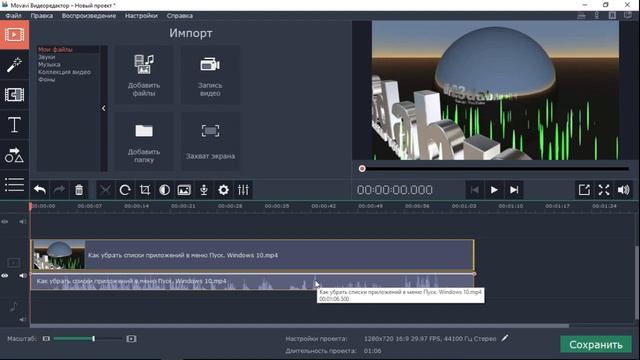The image size is (640, 360).
Task: Click the preview seek bar handle
Action: 362,169
